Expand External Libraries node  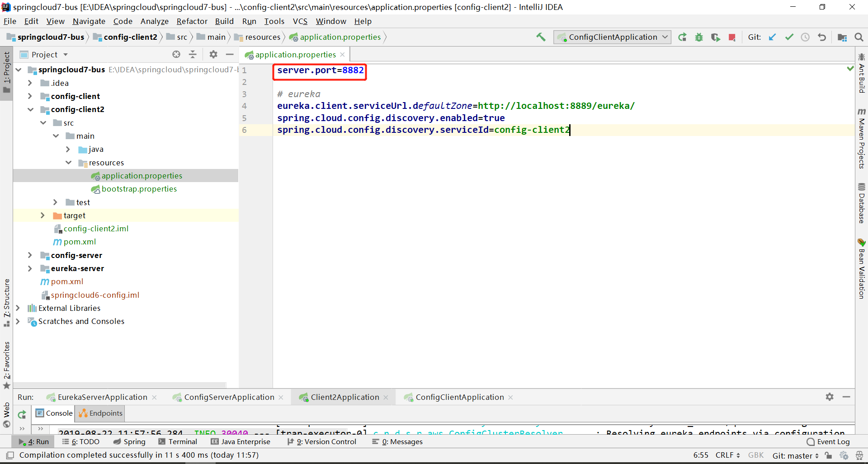18,308
